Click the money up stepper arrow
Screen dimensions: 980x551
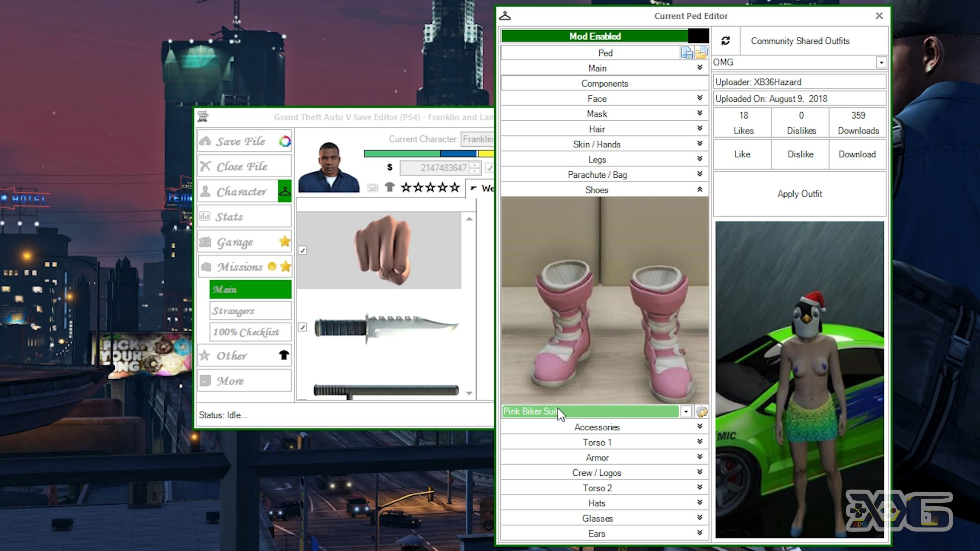click(475, 165)
